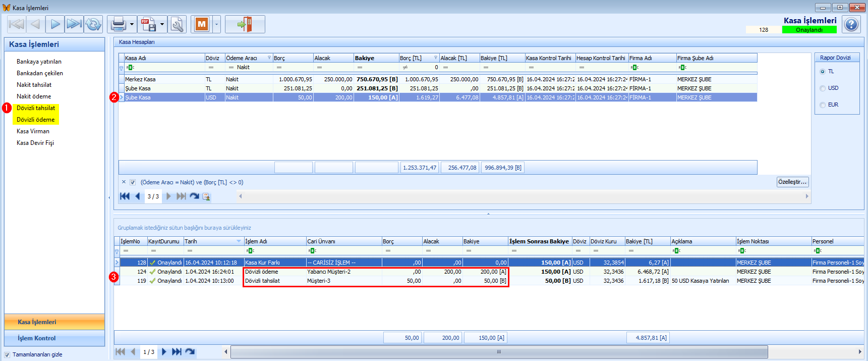
Task: Switch to İşlem Kontrol navigation group
Action: [54, 338]
